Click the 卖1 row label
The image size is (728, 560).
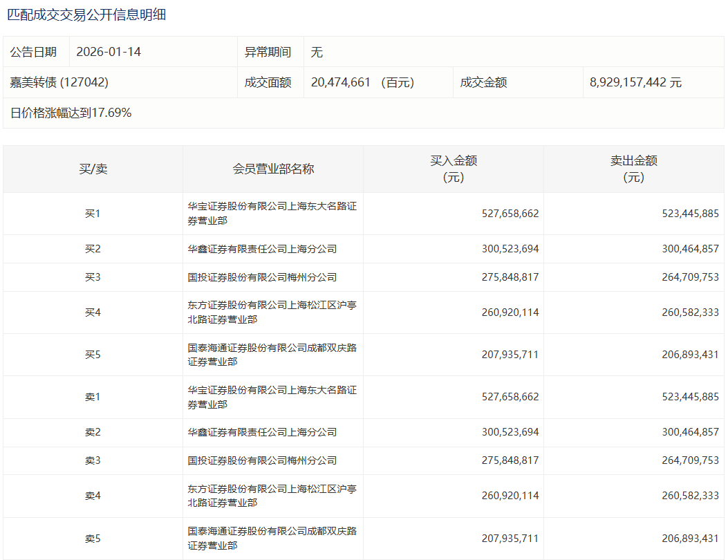tap(93, 397)
